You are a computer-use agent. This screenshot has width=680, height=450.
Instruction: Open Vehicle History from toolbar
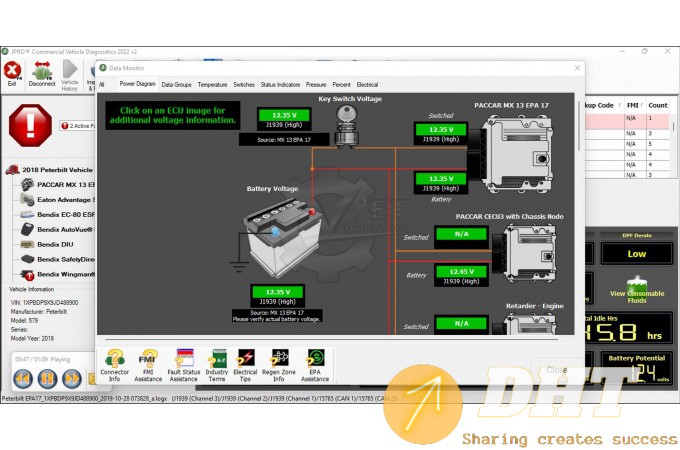point(69,76)
